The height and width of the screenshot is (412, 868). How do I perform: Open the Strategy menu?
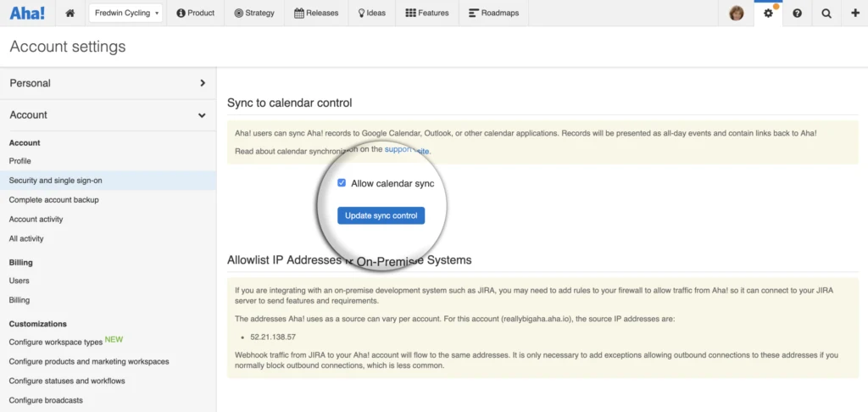pos(254,13)
